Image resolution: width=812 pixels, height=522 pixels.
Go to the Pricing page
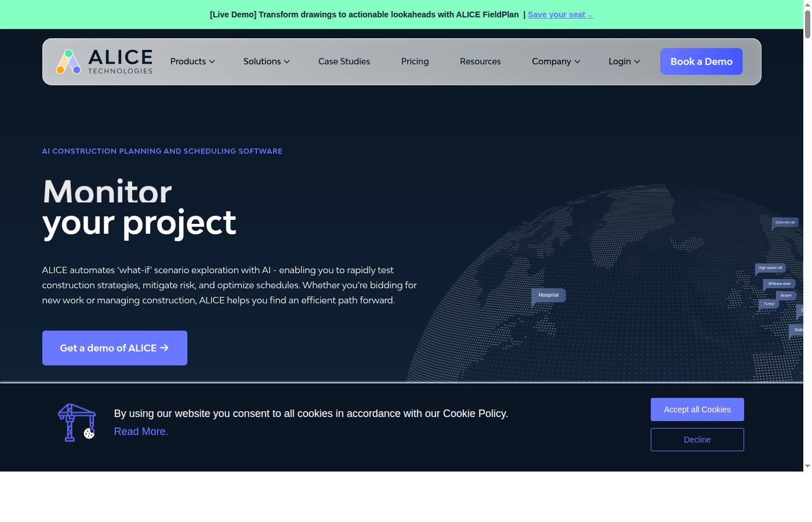pyautogui.click(x=415, y=61)
